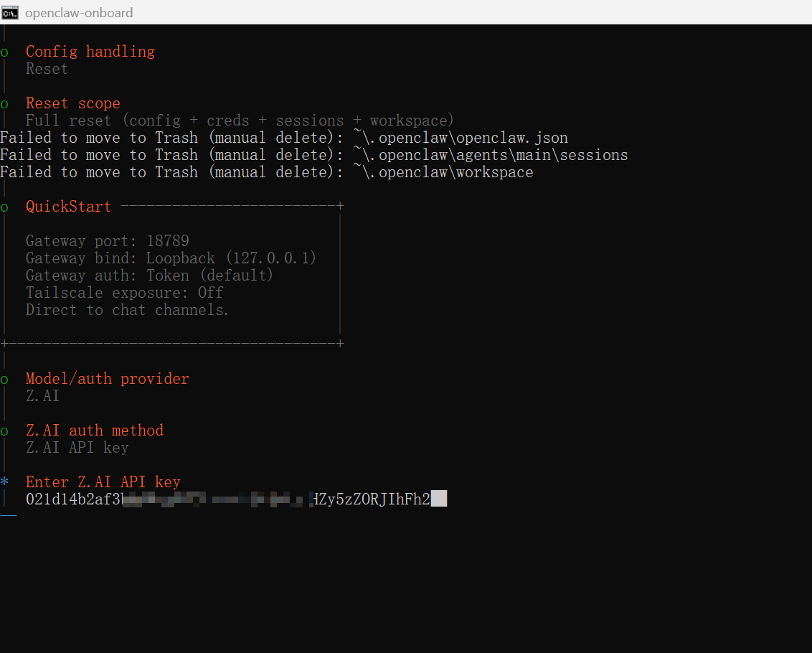Click the agents\main\sessions failure line
The width and height of the screenshot is (812, 653).
pos(313,155)
